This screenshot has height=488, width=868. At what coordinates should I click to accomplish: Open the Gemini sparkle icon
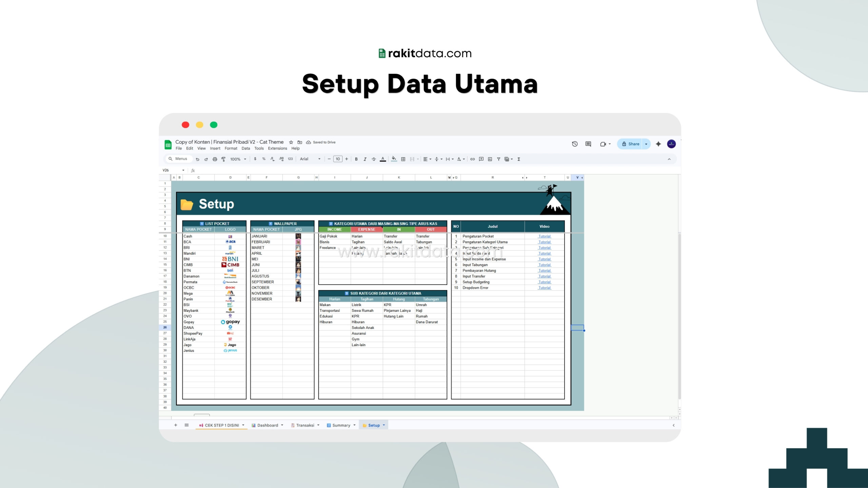click(x=658, y=144)
